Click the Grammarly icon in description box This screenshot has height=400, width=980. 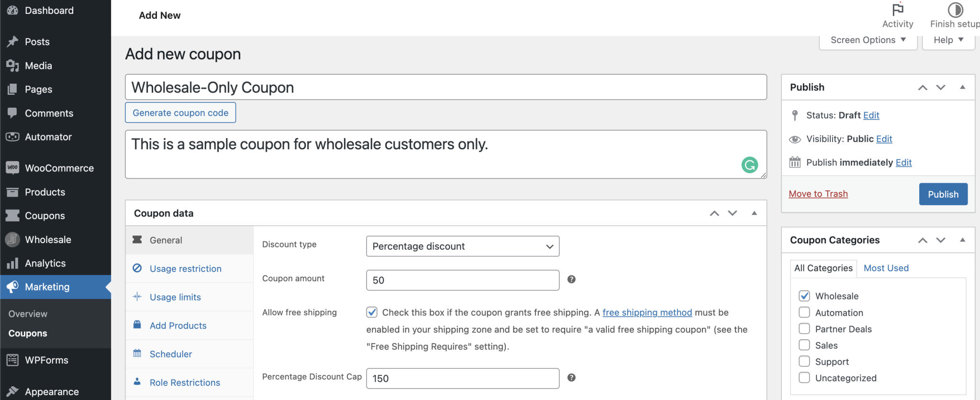749,165
